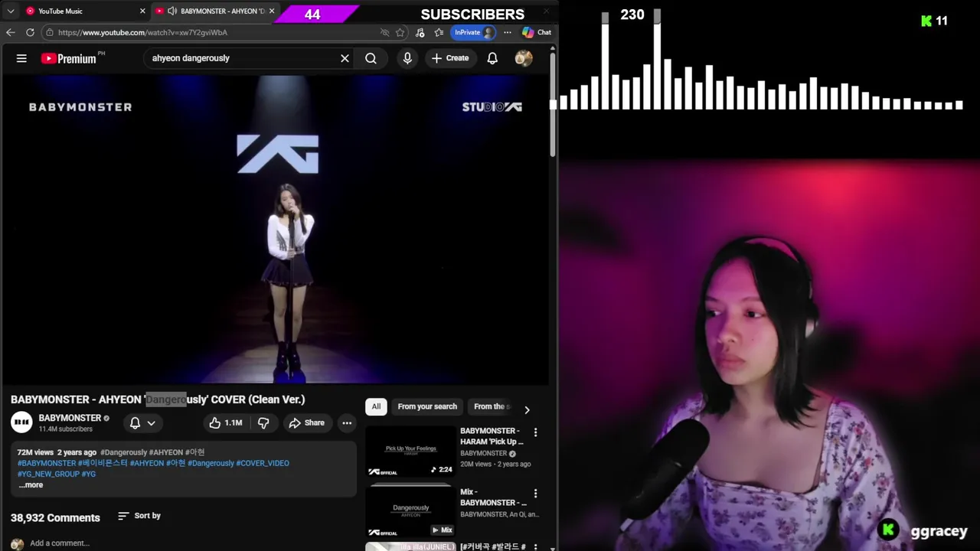This screenshot has height=551, width=980.
Task: Select the All filter chip
Action: [376, 406]
